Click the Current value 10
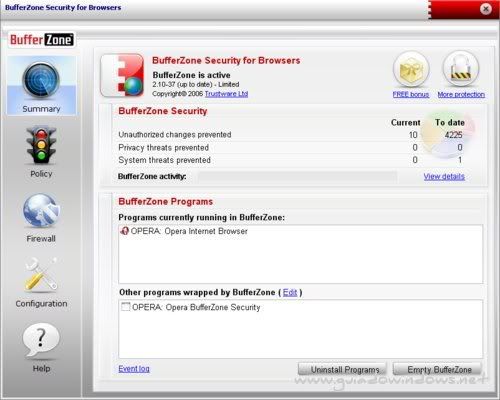 (413, 135)
